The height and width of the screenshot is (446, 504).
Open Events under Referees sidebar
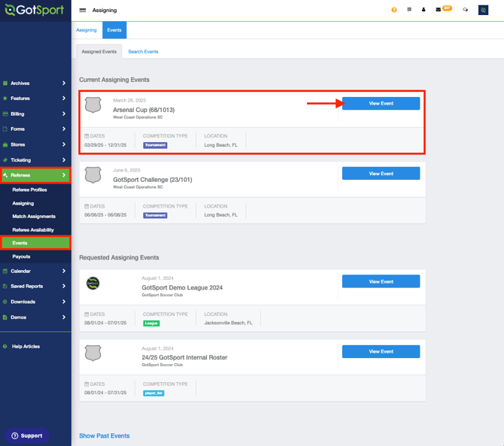tap(35, 243)
